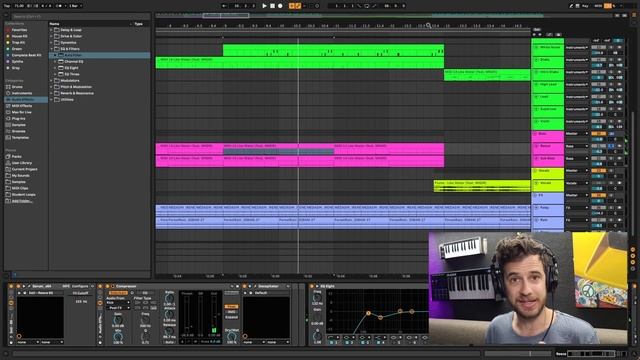The image size is (640, 360).
Task: Click the Tap tempo button
Action: tap(7, 6)
